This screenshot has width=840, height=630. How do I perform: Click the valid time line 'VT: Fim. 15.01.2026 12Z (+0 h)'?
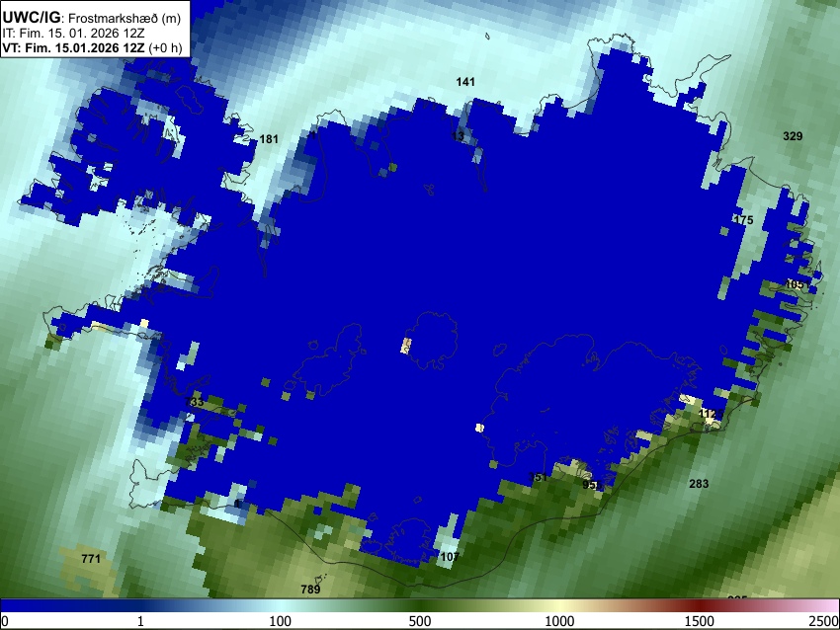tap(92, 47)
